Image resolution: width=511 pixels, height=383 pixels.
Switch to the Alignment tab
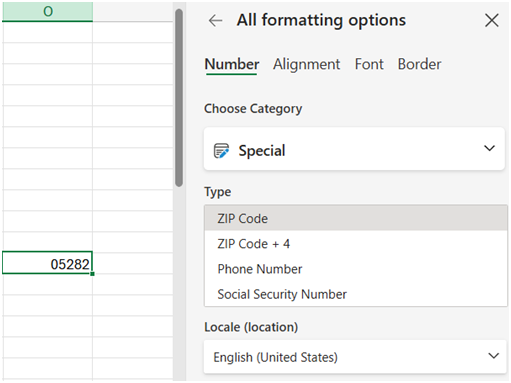(306, 64)
